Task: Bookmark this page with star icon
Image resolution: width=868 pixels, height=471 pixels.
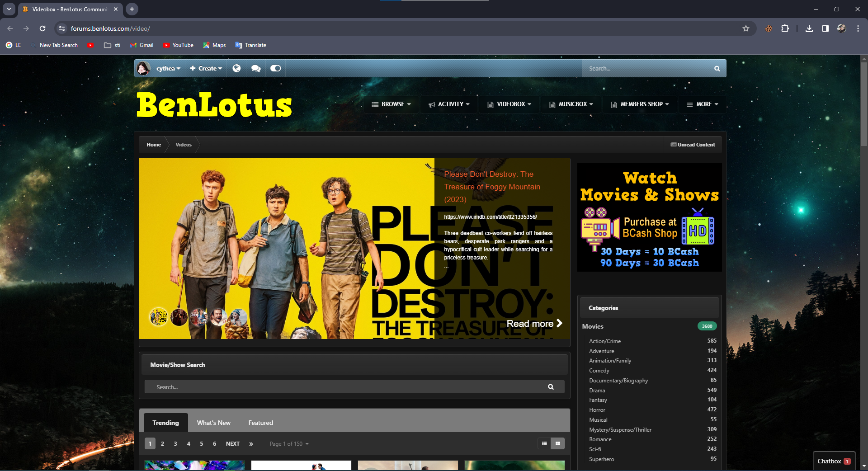Action: click(746, 28)
